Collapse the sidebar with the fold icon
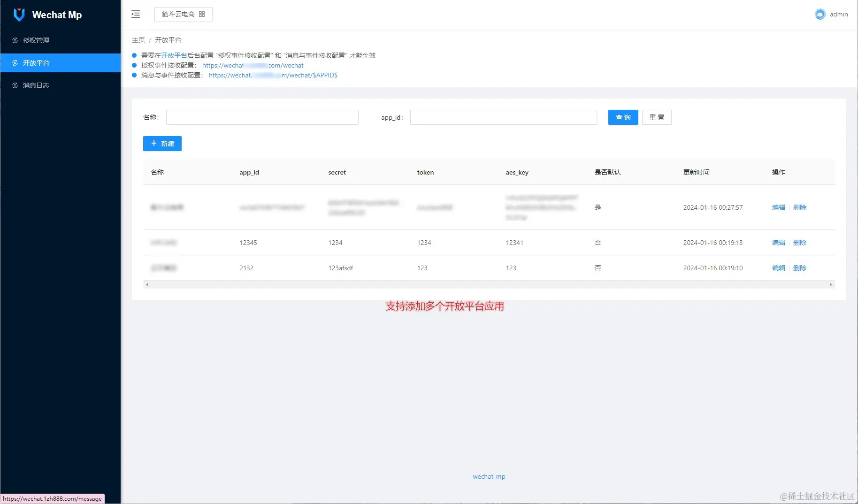Viewport: 858px width, 504px height. coord(136,14)
